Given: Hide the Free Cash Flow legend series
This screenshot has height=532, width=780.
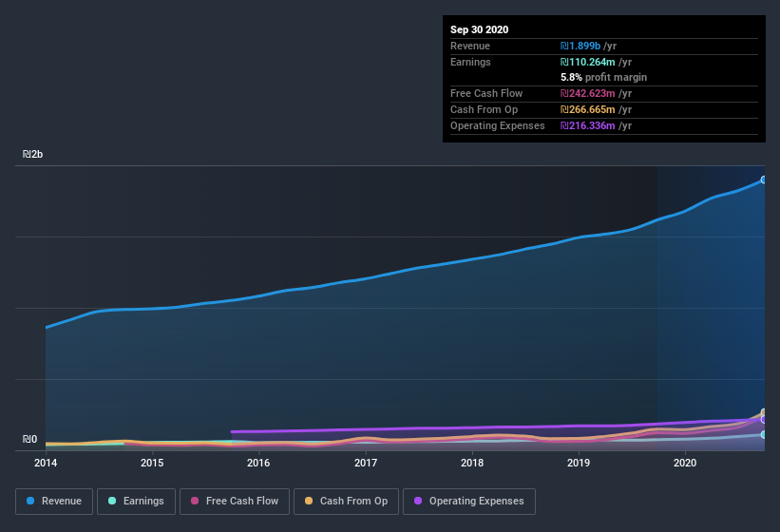Looking at the screenshot, I should click(x=234, y=501).
